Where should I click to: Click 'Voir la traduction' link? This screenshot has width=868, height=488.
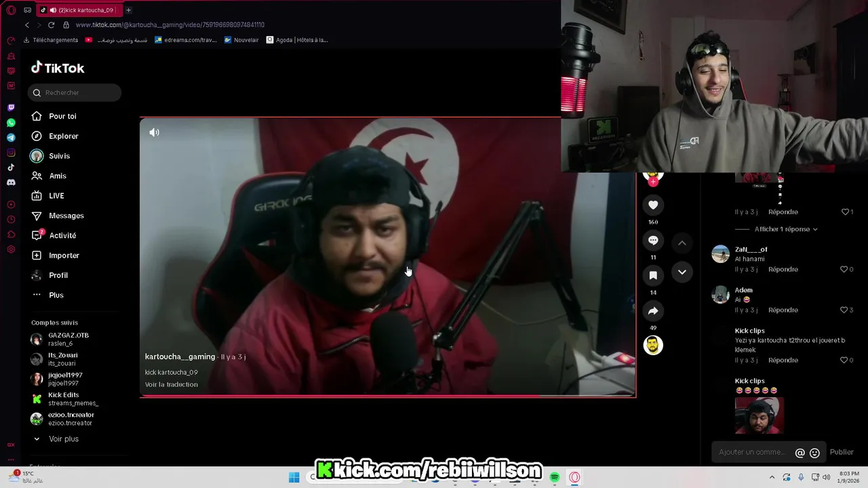tap(172, 384)
